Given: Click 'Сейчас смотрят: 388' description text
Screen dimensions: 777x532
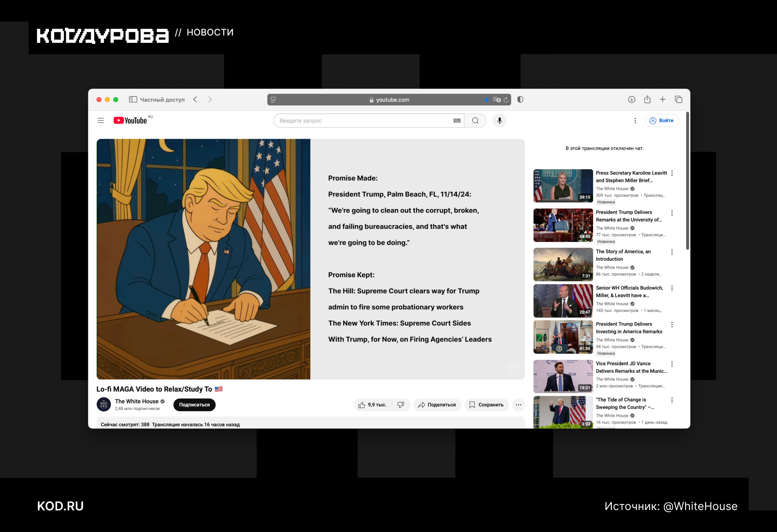Looking at the screenshot, I should (x=125, y=424).
